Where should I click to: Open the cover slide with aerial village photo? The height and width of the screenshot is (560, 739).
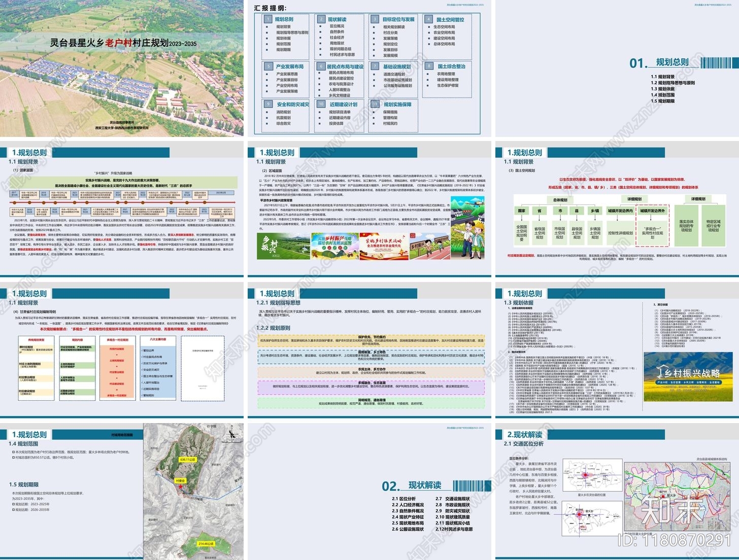122,68
